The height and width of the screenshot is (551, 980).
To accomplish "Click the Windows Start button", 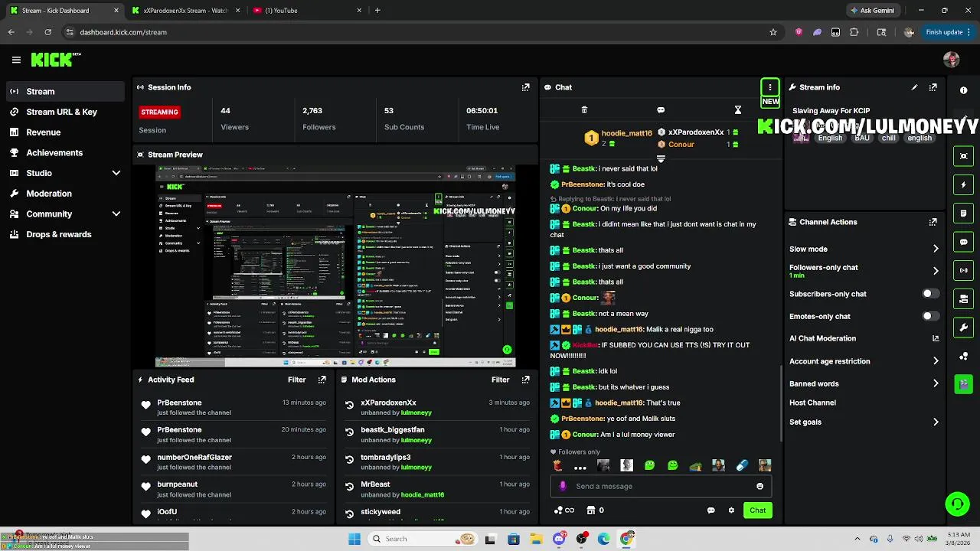I will click(354, 539).
